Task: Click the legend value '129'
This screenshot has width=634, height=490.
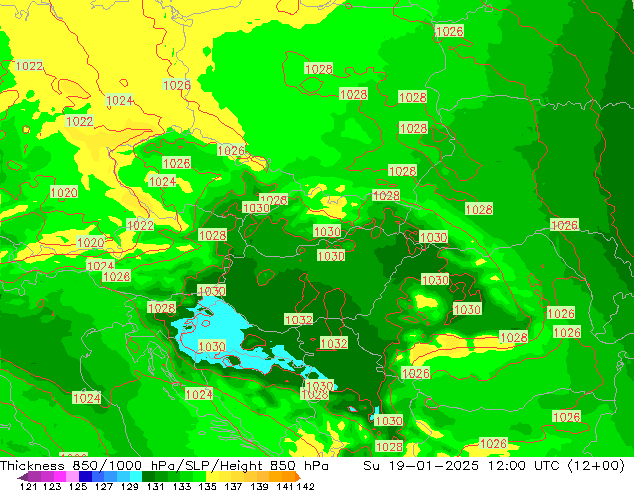Action: 130,486
